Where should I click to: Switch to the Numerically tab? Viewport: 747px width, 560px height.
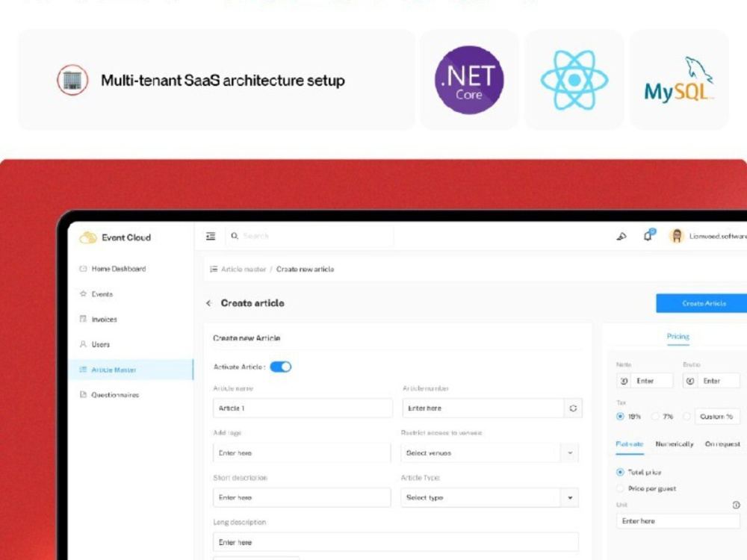pyautogui.click(x=675, y=444)
